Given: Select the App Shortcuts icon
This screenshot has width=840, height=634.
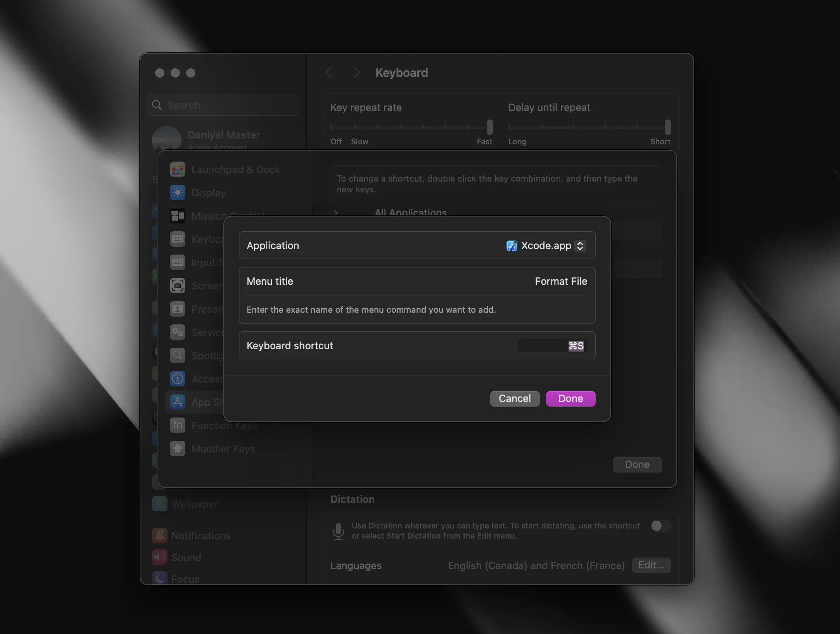Looking at the screenshot, I should click(x=178, y=402).
